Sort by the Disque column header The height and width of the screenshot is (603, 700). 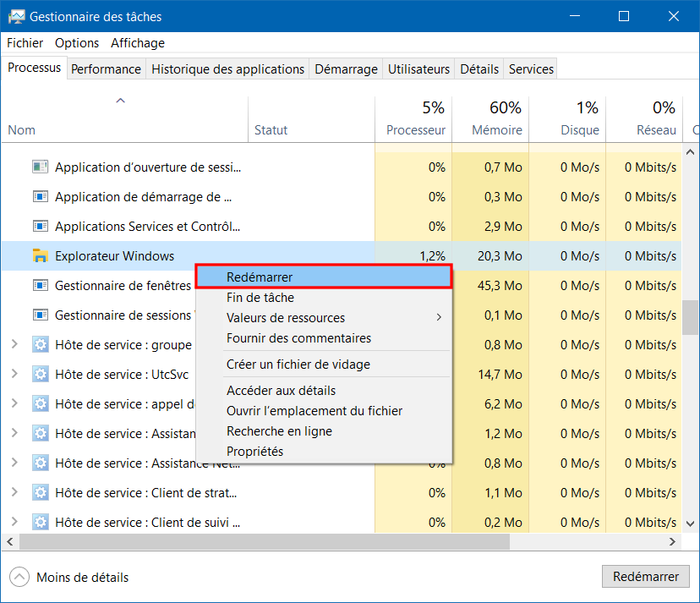tap(567, 120)
